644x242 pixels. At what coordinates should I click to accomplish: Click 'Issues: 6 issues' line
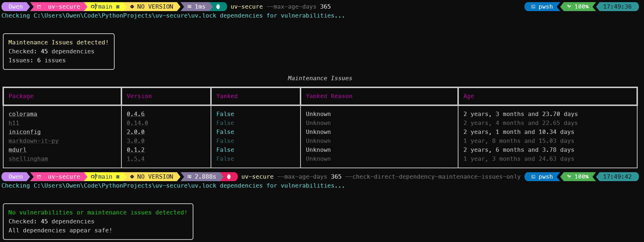[37, 60]
